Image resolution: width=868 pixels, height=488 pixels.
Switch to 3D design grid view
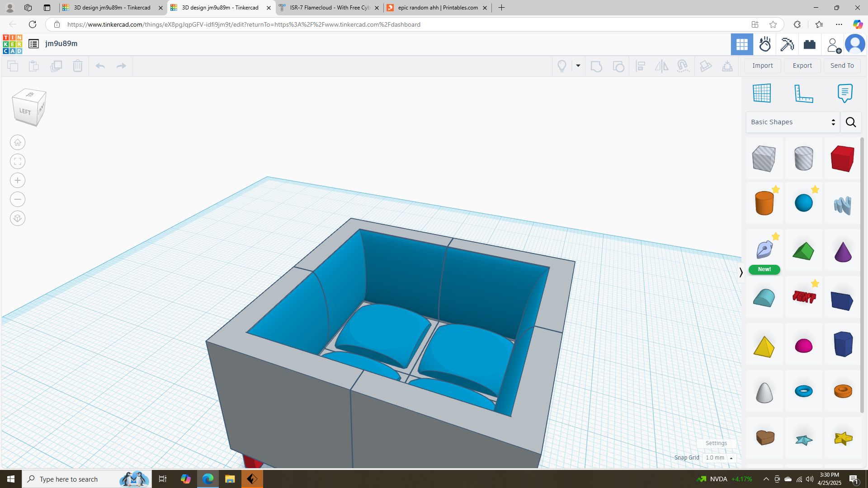742,44
